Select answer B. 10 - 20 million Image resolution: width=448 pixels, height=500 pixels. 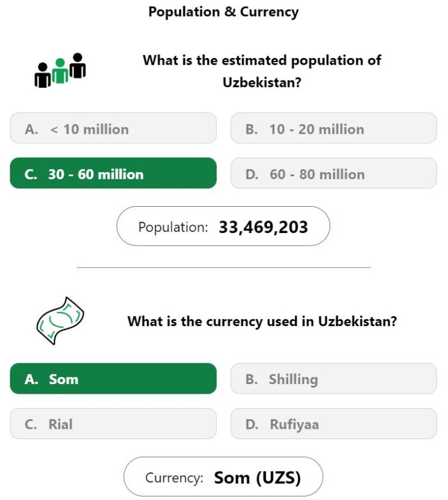point(333,128)
